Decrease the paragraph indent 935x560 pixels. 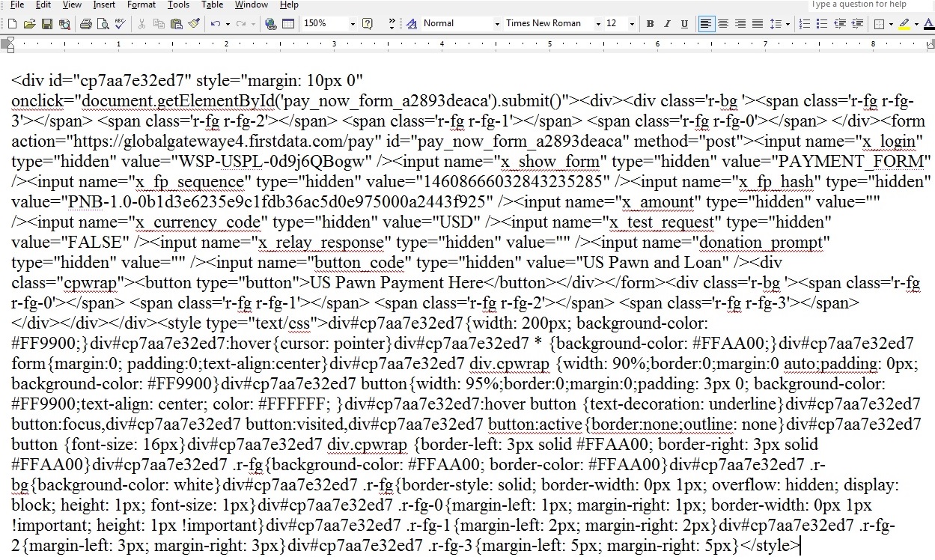839,24
